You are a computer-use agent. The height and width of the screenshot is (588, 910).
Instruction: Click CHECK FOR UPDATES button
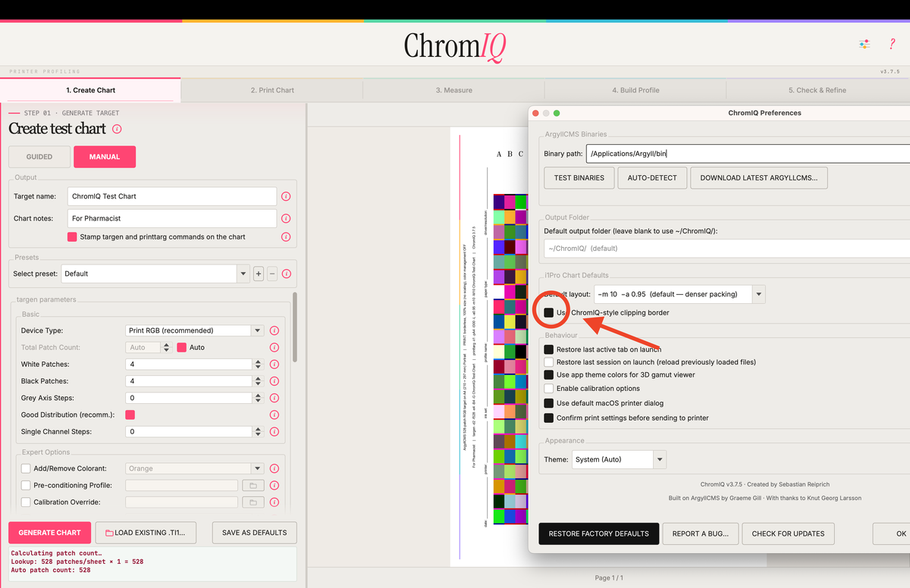788,533
